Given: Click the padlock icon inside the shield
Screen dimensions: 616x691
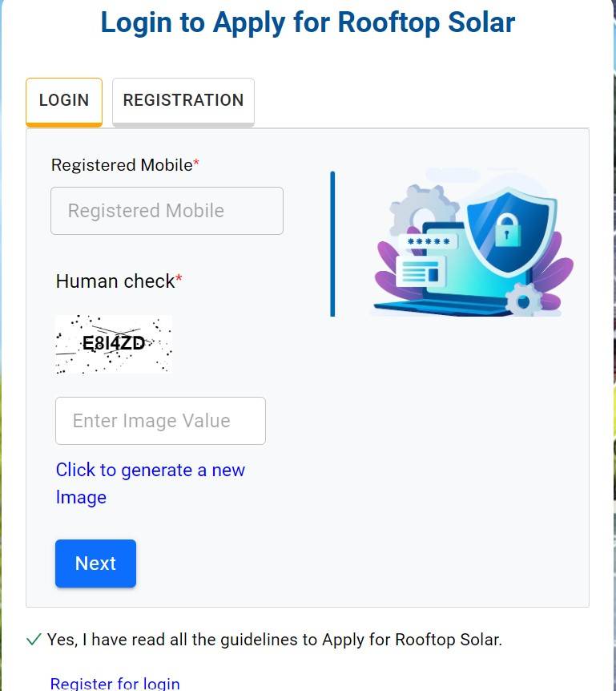Looking at the screenshot, I should 508,231.
